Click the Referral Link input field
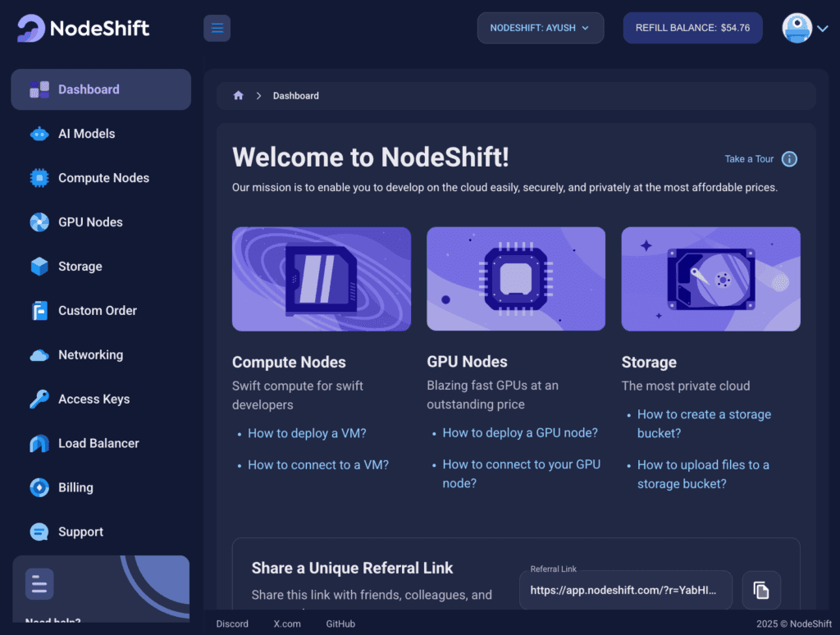Viewport: 840px width, 635px height. tap(626, 590)
